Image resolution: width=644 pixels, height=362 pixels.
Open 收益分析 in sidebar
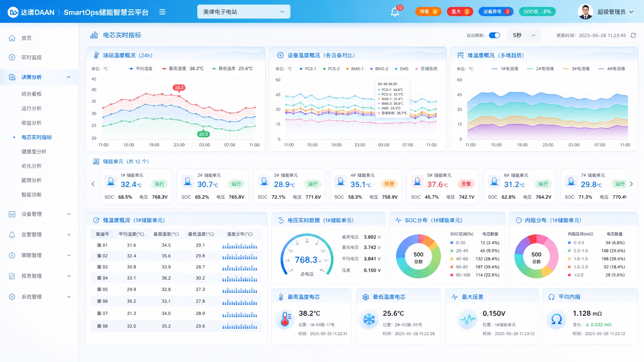click(31, 123)
